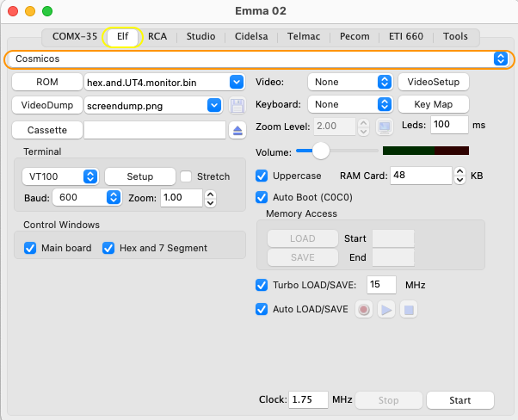
Task: Switch to the Telmac tab
Action: (304, 36)
